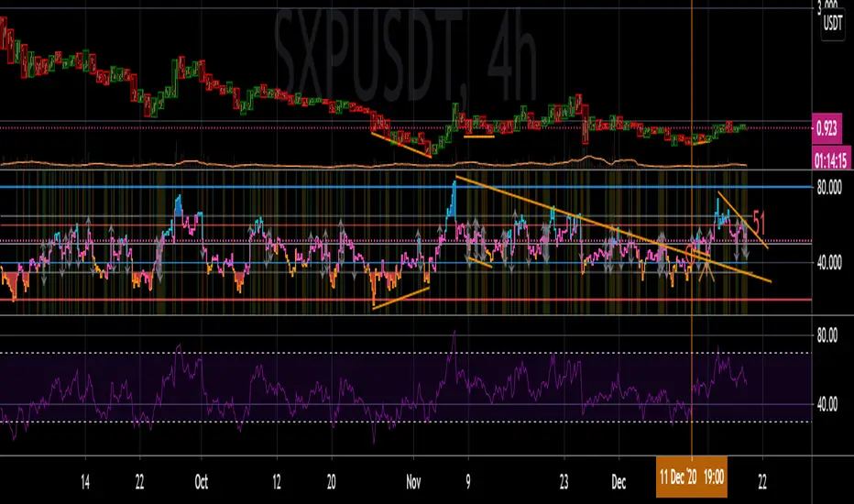
Task: Click the USDT currency label
Action: pyautogui.click(x=833, y=24)
